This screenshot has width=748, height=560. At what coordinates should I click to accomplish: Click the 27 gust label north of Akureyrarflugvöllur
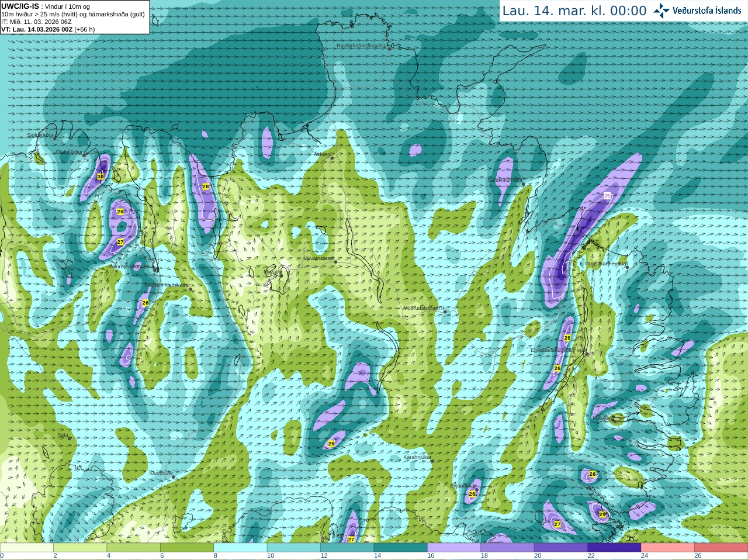(x=120, y=242)
